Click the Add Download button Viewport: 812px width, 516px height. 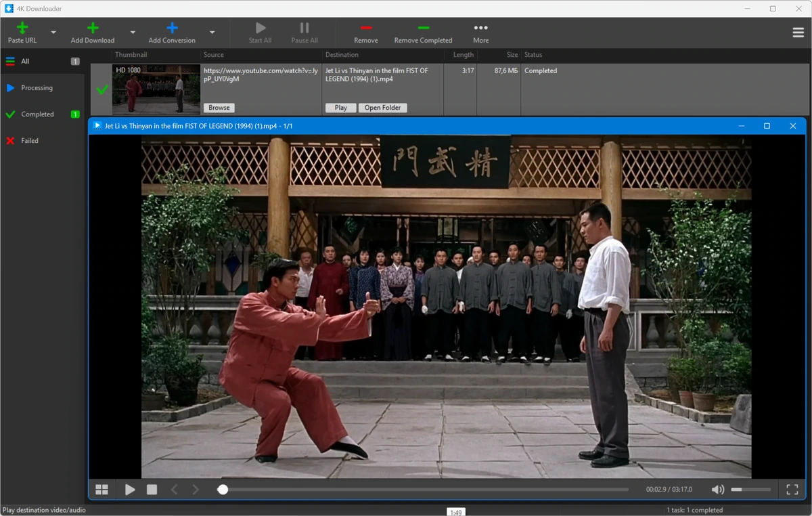pos(93,33)
